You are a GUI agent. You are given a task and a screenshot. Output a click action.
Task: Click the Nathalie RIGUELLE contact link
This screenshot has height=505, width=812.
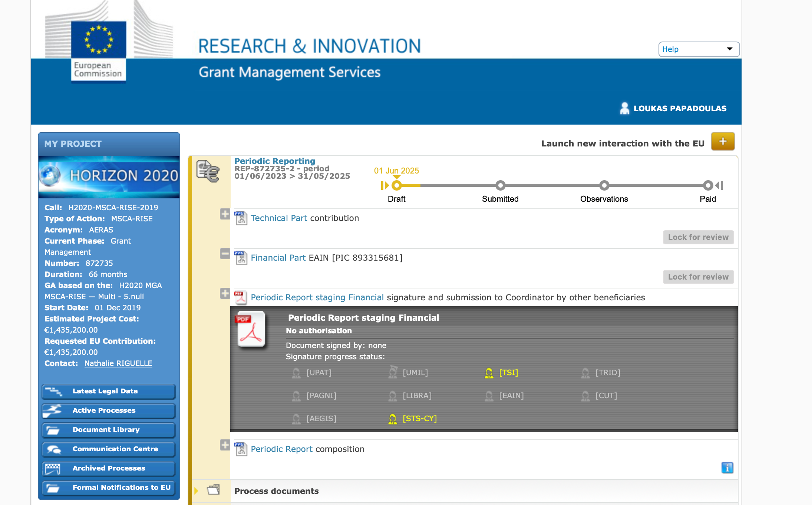118,363
